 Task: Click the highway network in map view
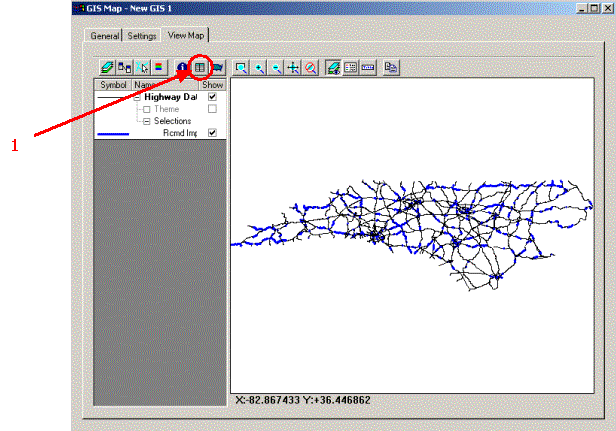tap(412, 235)
